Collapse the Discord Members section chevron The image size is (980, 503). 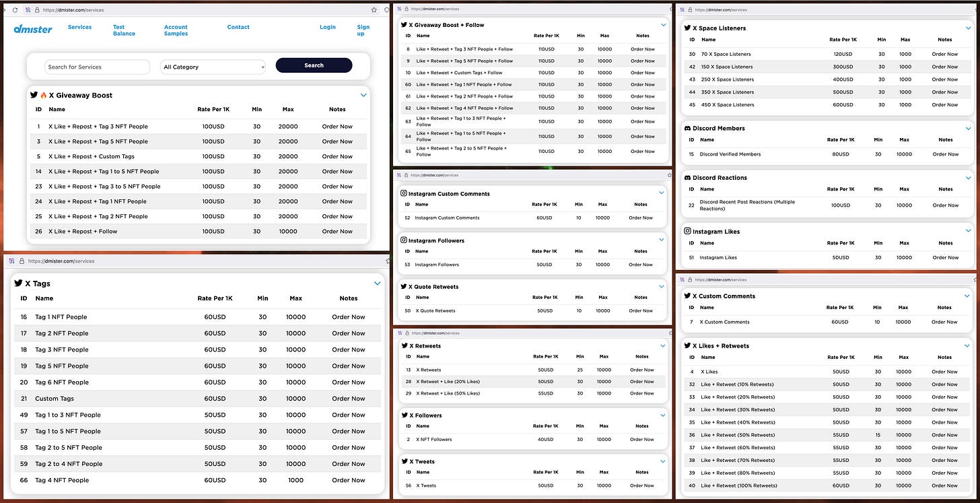tap(969, 128)
